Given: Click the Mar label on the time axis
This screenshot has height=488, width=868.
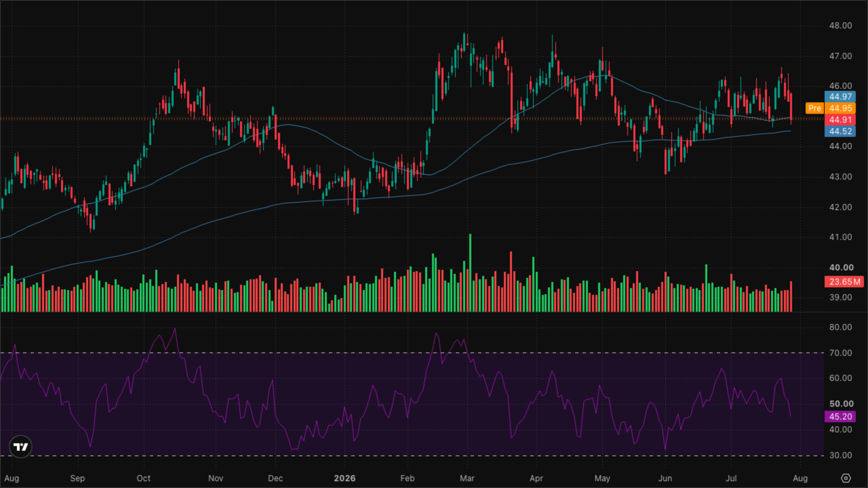Looking at the screenshot, I should point(467,478).
